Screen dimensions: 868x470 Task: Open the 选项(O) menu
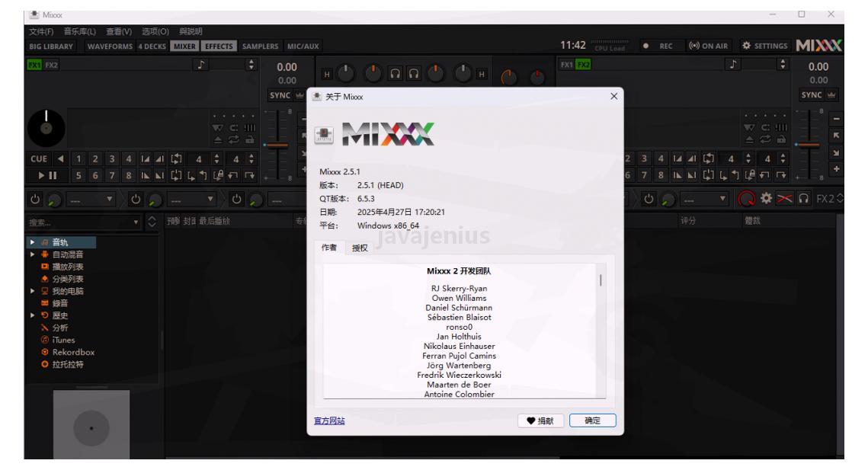pyautogui.click(x=155, y=31)
